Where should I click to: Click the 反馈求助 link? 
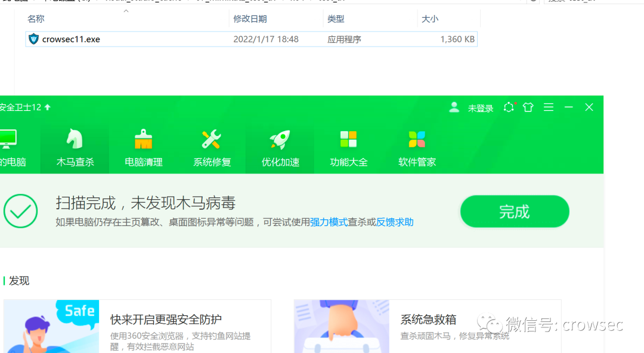pyautogui.click(x=395, y=222)
